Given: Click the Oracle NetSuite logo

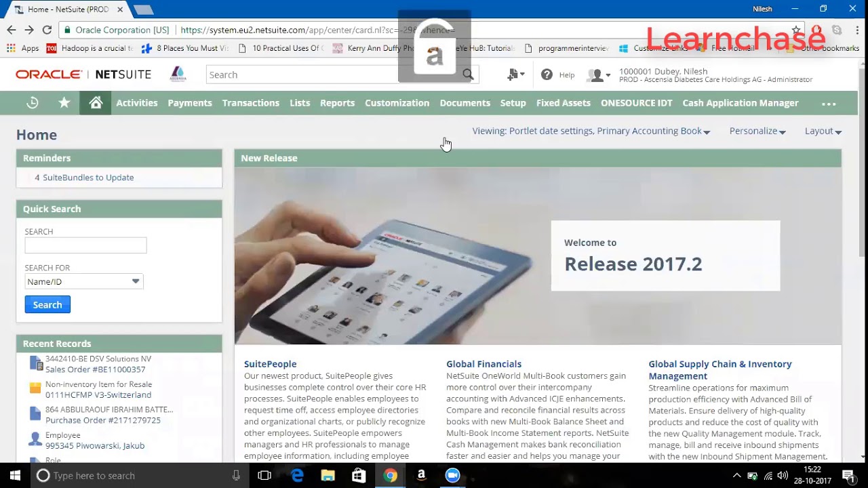Looking at the screenshot, I should click(83, 75).
